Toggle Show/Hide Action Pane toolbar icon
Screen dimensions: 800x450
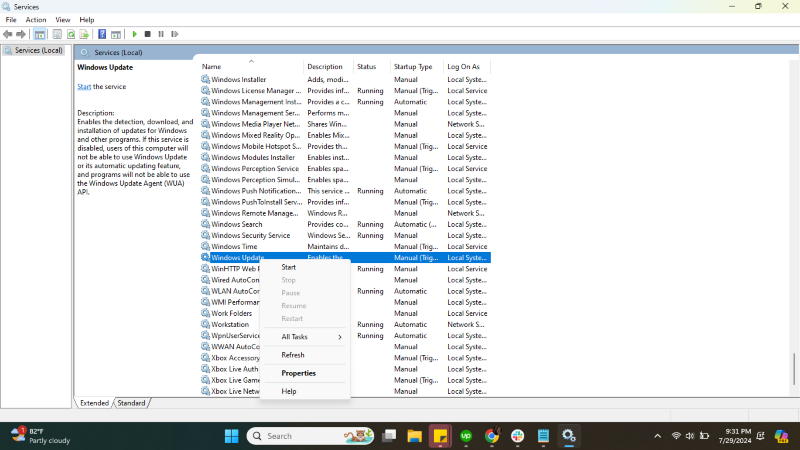tap(116, 34)
